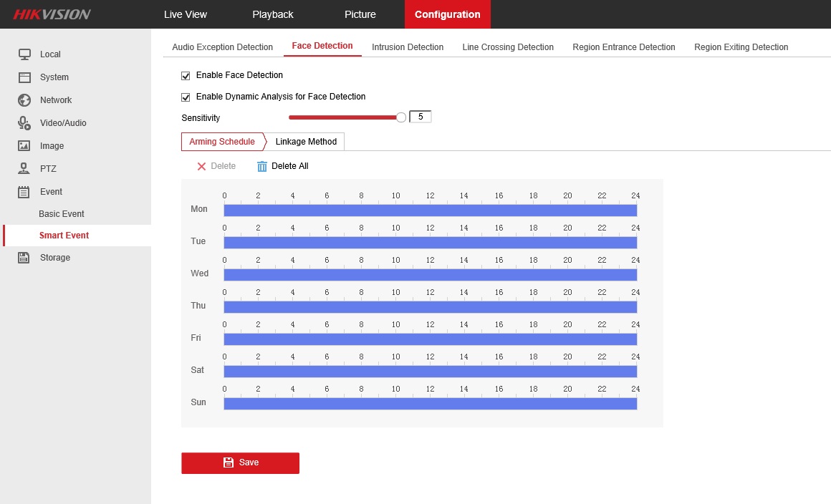
Task: Click the System icon in sidebar
Action: tap(24, 77)
